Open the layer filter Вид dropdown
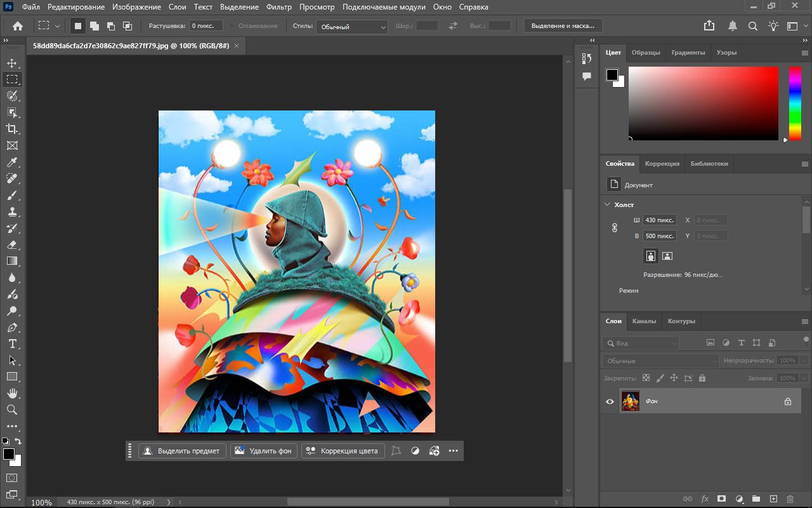The width and height of the screenshot is (812, 508). pos(641,343)
